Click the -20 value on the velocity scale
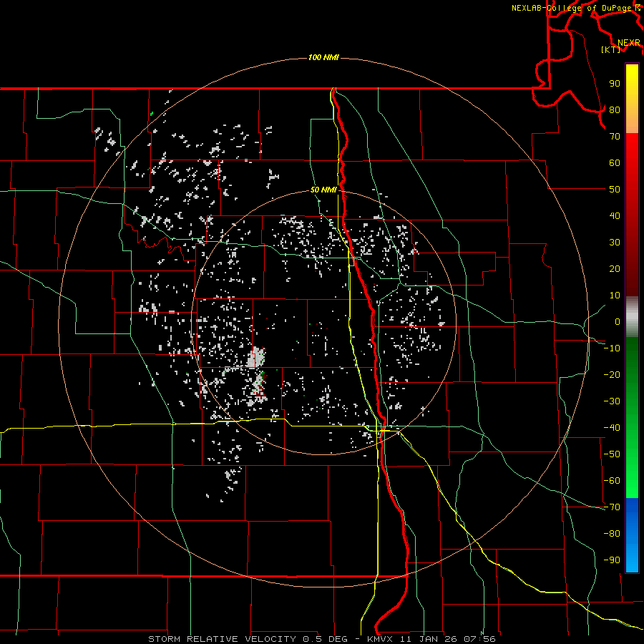This screenshot has width=644, height=644. (612, 374)
